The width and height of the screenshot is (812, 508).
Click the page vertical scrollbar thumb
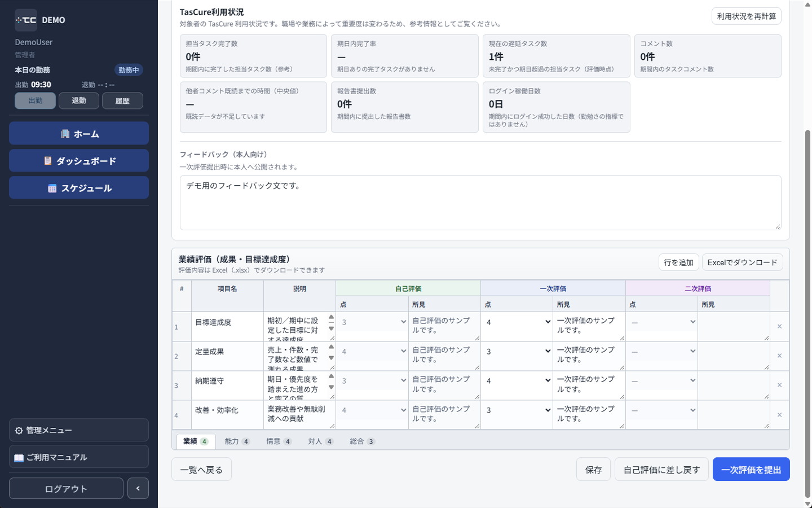click(x=807, y=313)
